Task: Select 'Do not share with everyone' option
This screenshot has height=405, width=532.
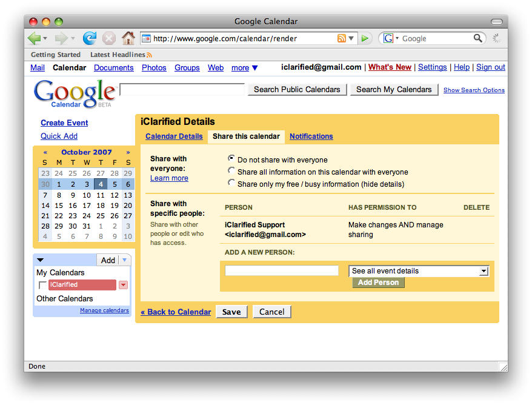Action: (231, 159)
